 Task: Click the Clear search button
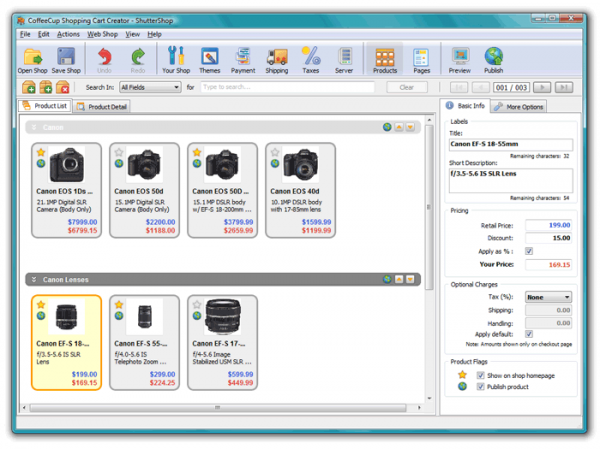point(406,88)
